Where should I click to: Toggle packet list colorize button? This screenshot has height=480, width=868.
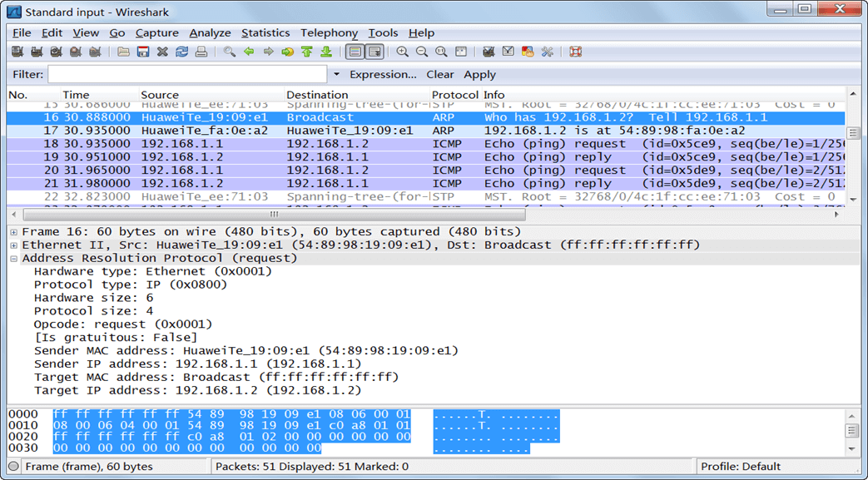point(355,52)
